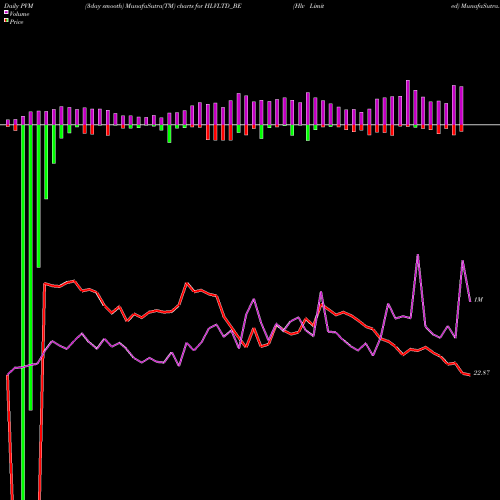This screenshot has height=500, width=500.
Task: Click the 'Daily PVM' title text
Action: 19,6
